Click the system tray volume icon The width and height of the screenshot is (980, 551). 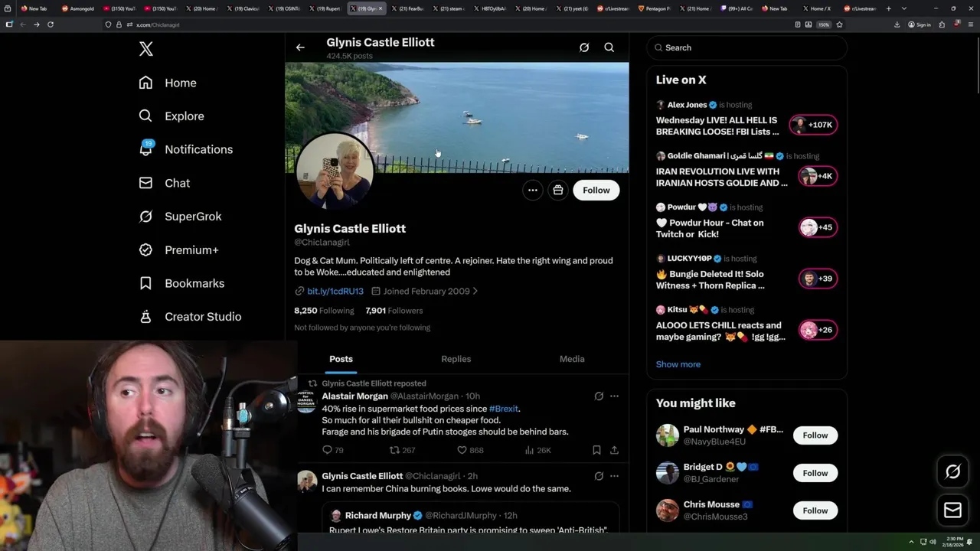coord(933,542)
